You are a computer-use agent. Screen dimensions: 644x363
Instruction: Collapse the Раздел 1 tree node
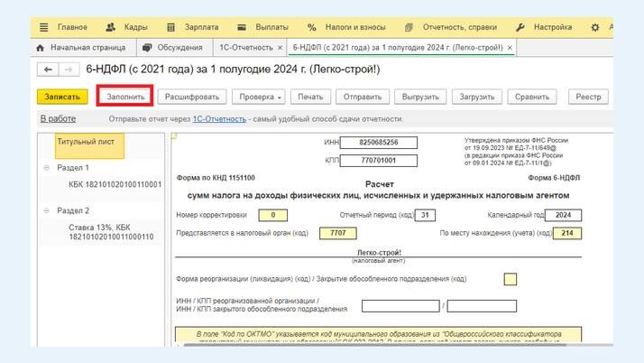46,168
